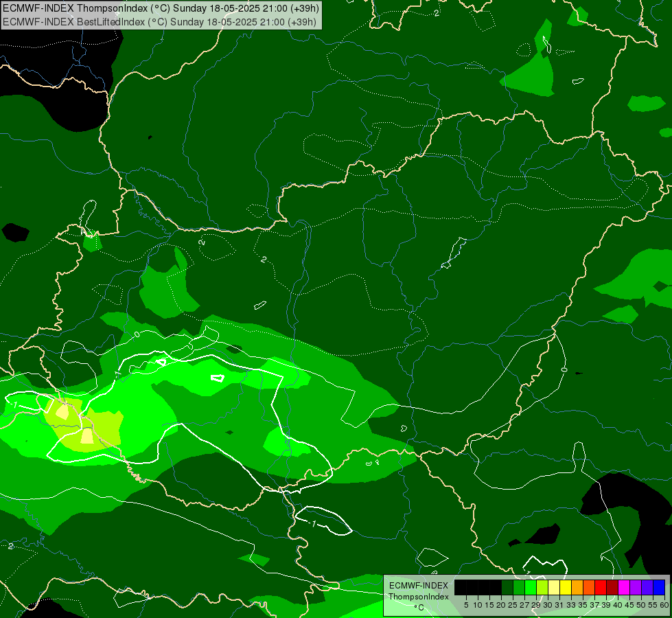This screenshot has height=618, width=672.
Task: Click the legend tick label 37
Action: tap(595, 605)
